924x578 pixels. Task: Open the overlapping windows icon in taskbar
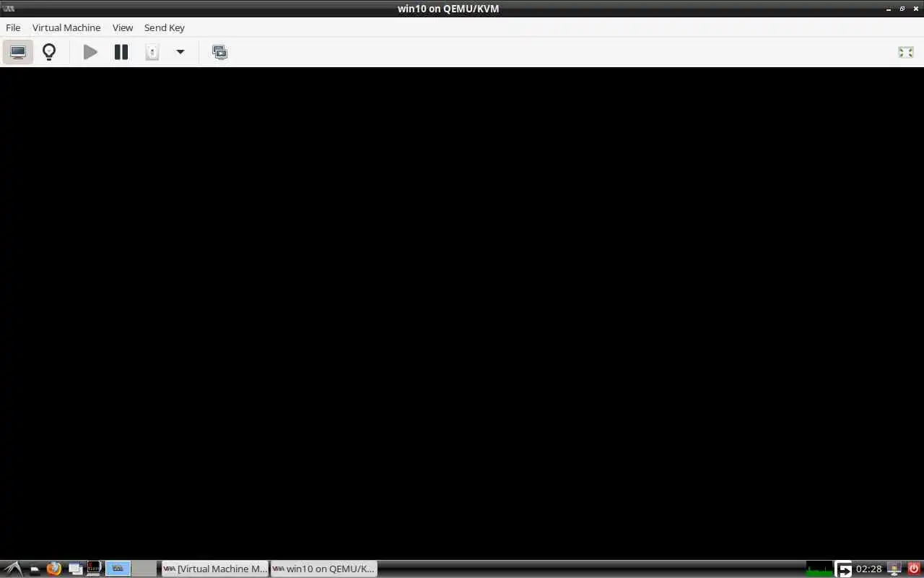(x=75, y=569)
